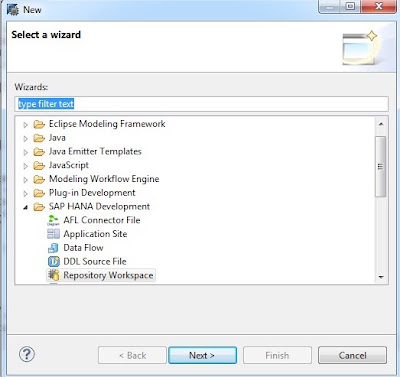
Task: Click the JavaScript folder icon
Action: (x=39, y=165)
